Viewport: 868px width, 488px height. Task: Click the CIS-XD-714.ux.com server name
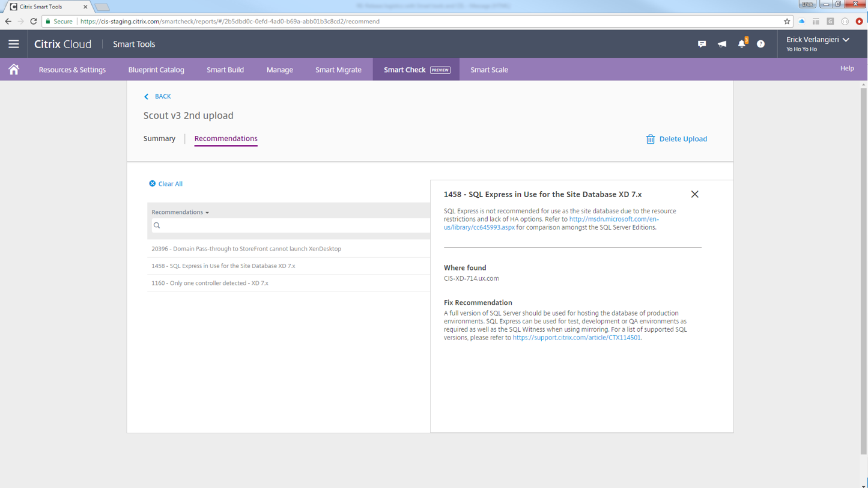coord(472,278)
